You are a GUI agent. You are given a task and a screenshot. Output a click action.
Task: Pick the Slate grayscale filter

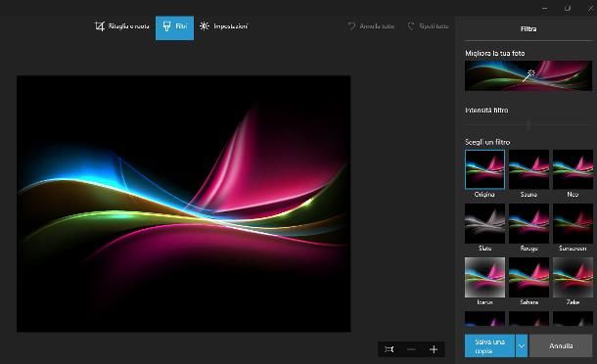[x=484, y=223]
